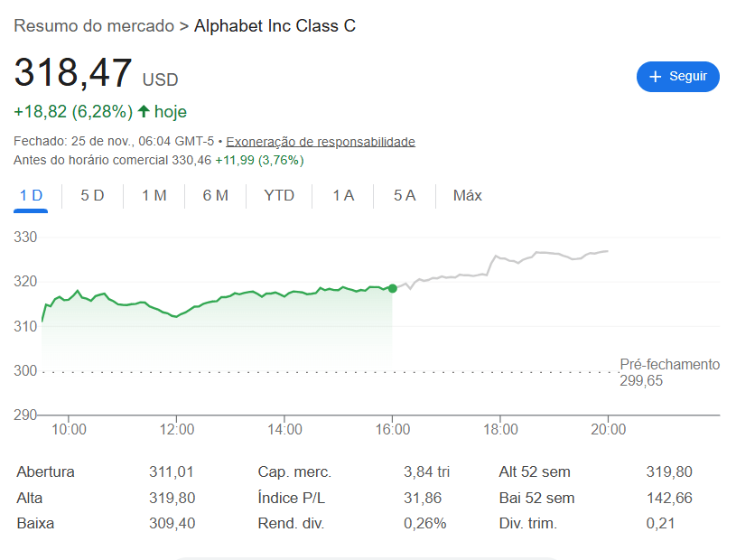Click the Pré-fechamento 299,65 label
This screenshot has height=560, width=736.
669,372
